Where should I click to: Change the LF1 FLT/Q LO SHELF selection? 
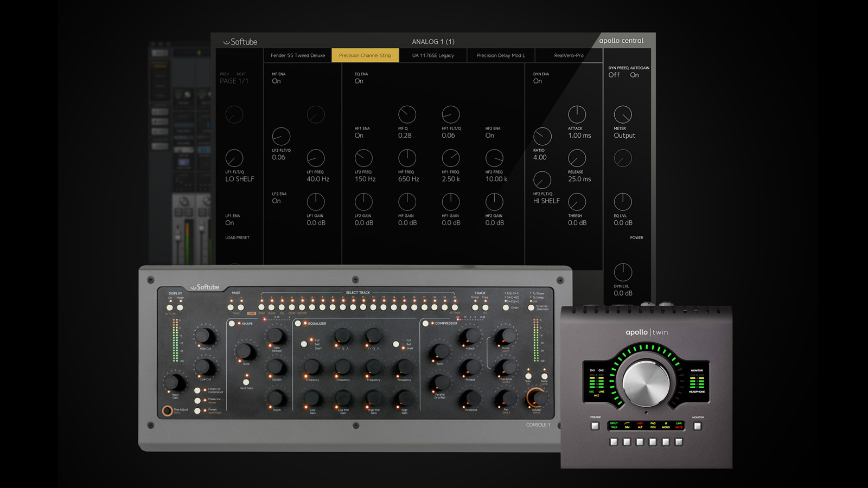tap(240, 179)
